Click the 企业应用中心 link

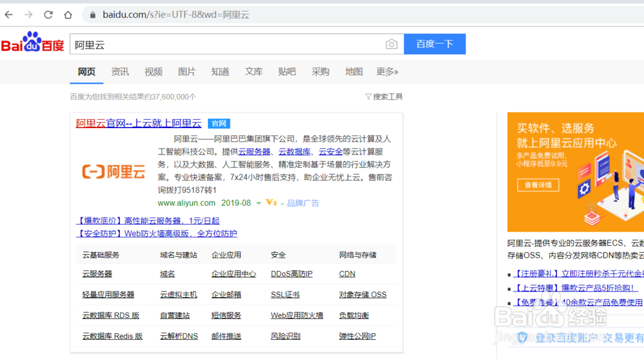coord(234,273)
